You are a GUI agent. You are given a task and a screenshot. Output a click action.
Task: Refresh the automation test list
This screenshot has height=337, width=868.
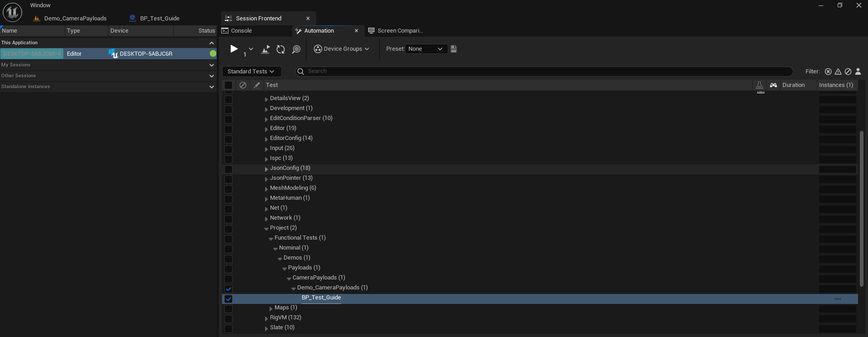click(x=281, y=49)
